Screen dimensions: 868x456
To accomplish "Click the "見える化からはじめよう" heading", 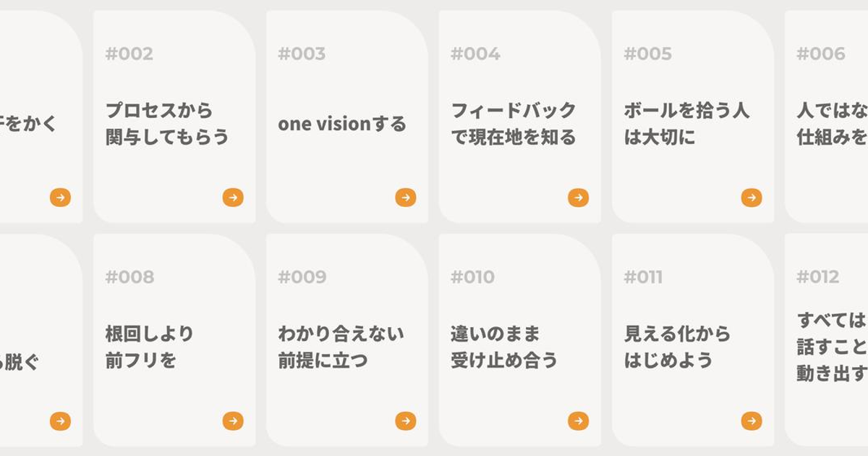I will coord(677,347).
